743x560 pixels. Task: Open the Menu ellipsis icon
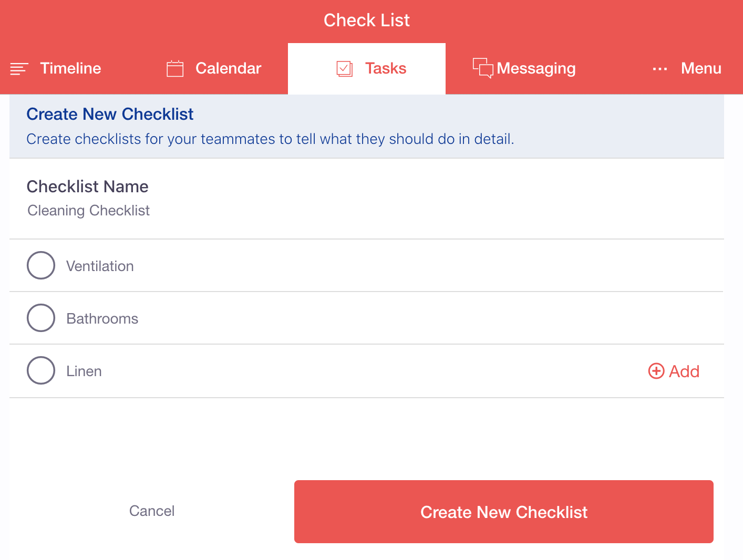[659, 68]
